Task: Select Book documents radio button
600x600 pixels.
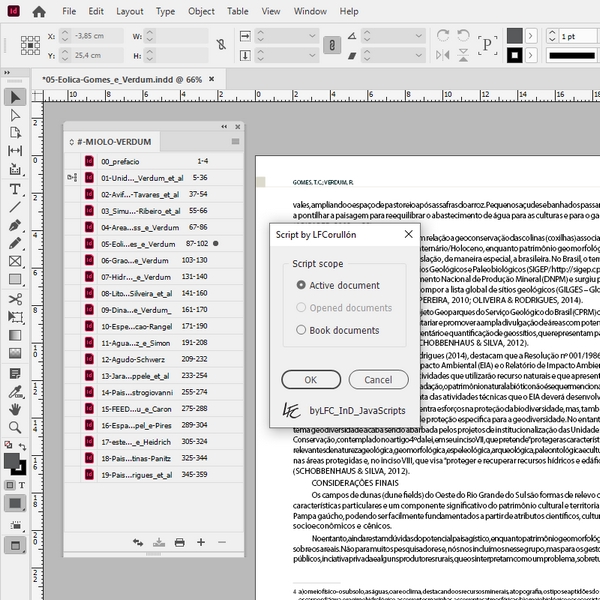Action: point(301,330)
